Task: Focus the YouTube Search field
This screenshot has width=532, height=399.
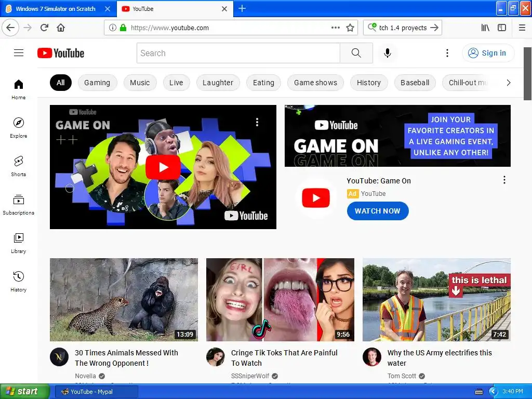Action: [x=238, y=53]
